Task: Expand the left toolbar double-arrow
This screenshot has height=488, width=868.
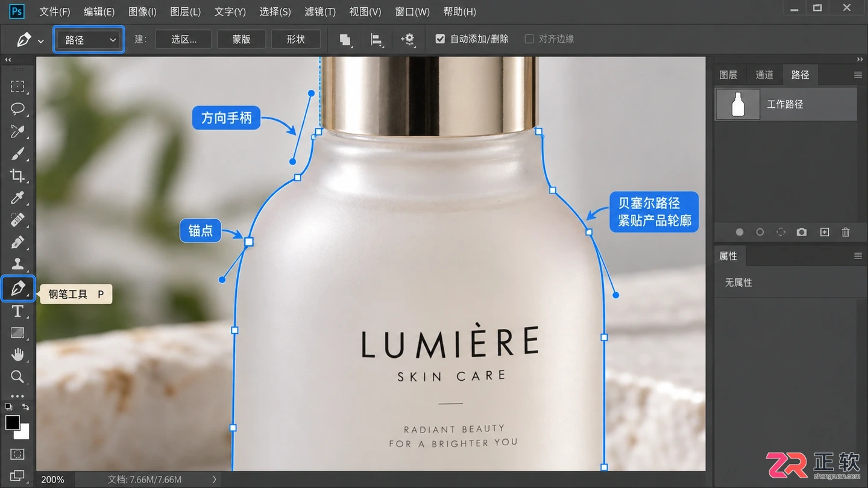Action: (8, 60)
